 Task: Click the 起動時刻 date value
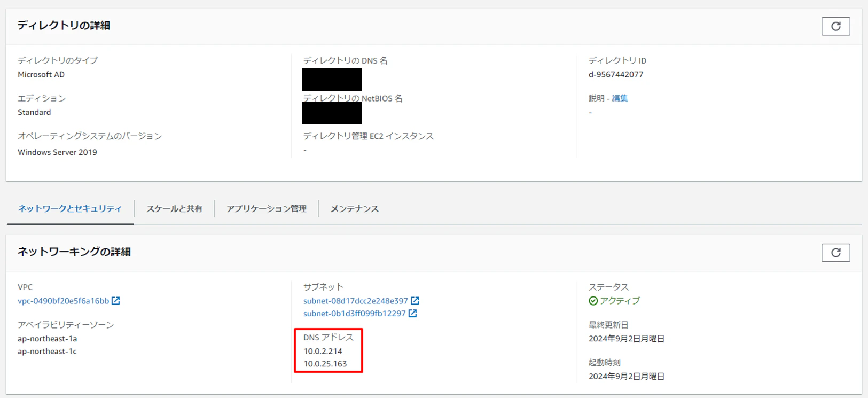coord(627,377)
